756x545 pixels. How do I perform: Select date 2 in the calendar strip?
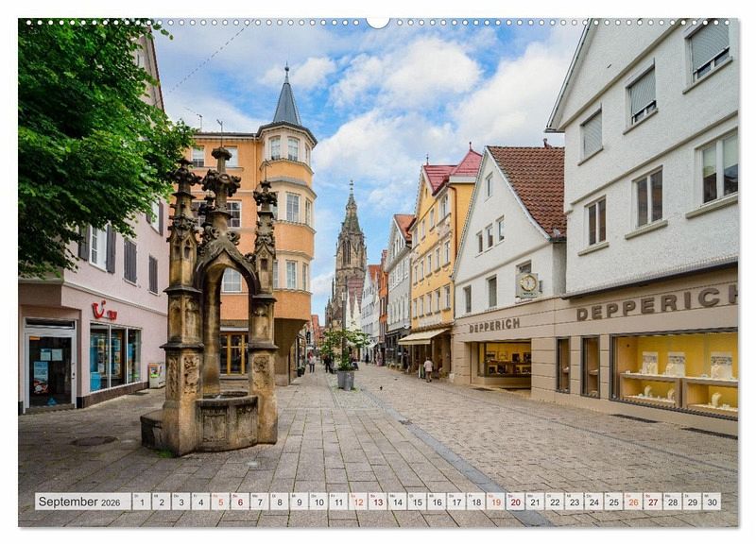(162, 502)
